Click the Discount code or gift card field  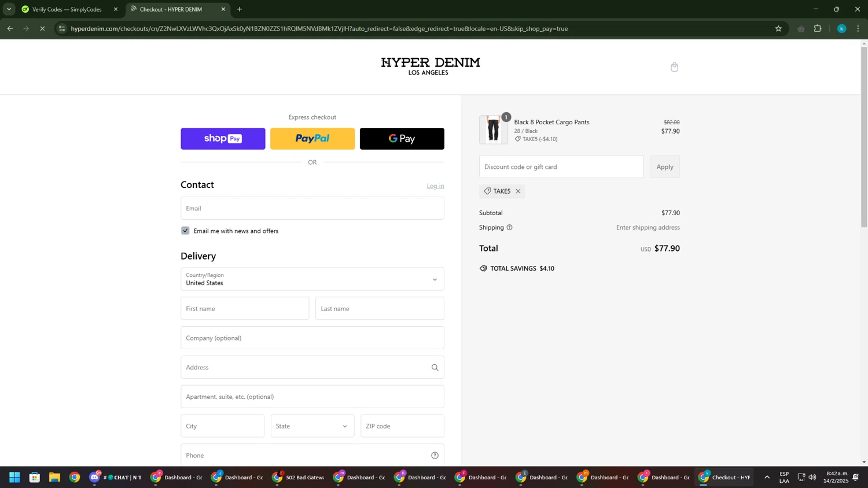click(x=561, y=167)
